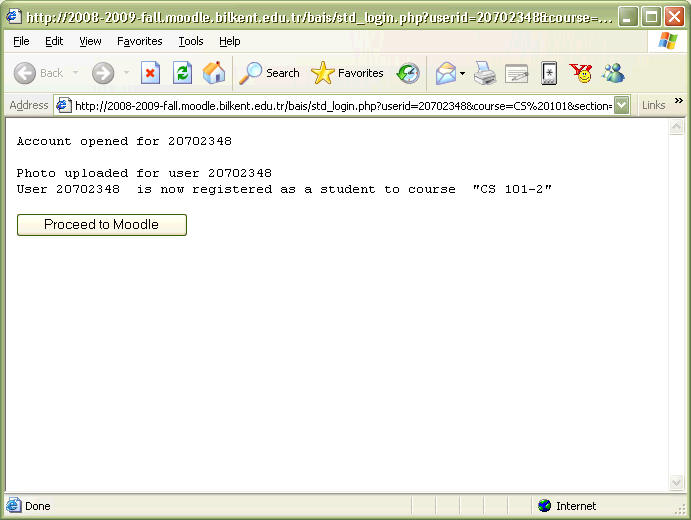Click the Internet zone globe icon

click(544, 505)
